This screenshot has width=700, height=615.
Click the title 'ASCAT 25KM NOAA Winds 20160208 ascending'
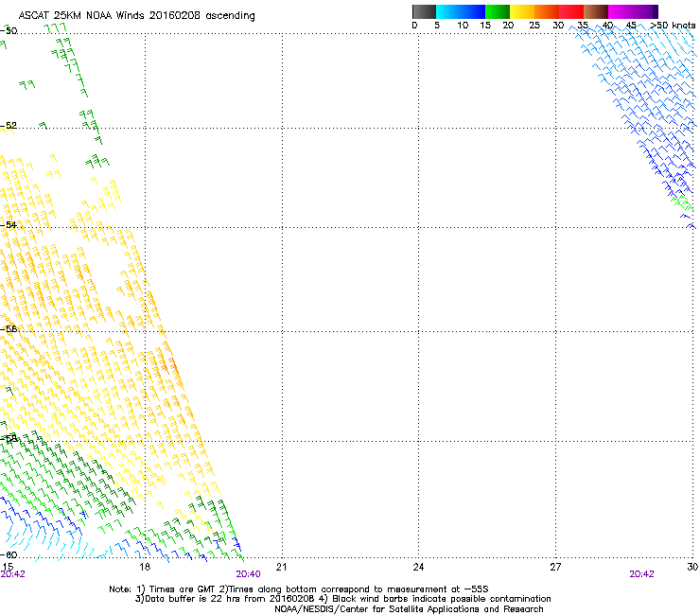pos(136,16)
